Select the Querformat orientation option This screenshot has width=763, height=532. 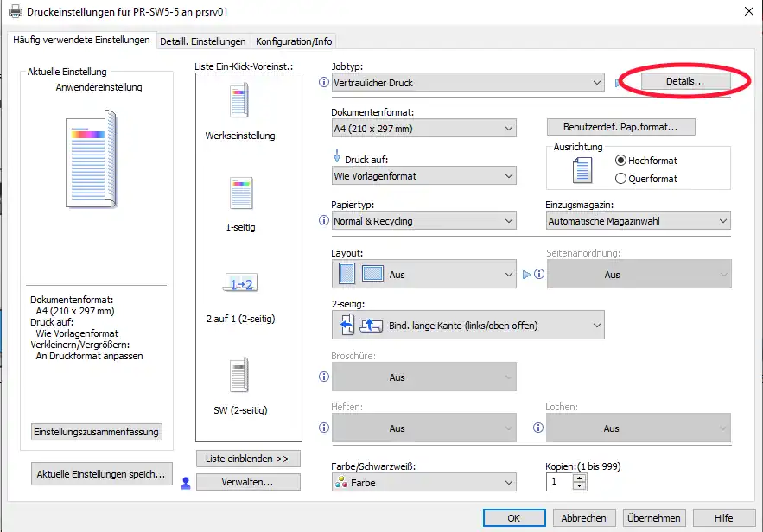[x=620, y=179]
